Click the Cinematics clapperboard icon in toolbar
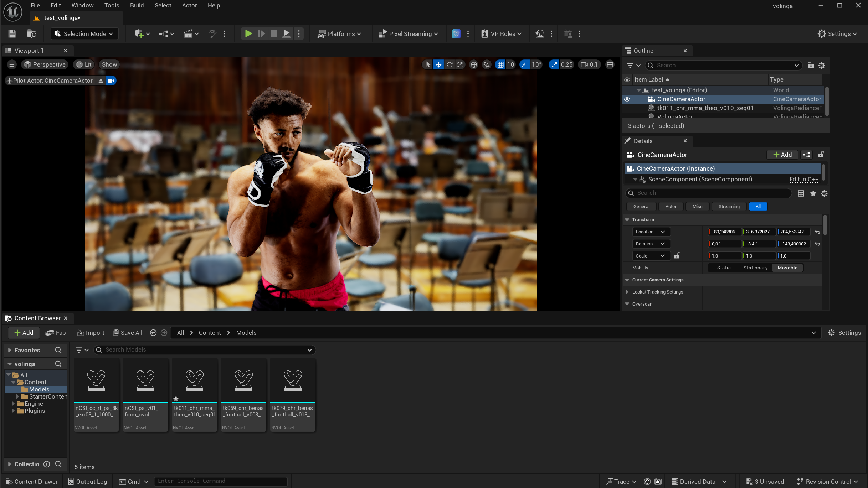 (190, 33)
